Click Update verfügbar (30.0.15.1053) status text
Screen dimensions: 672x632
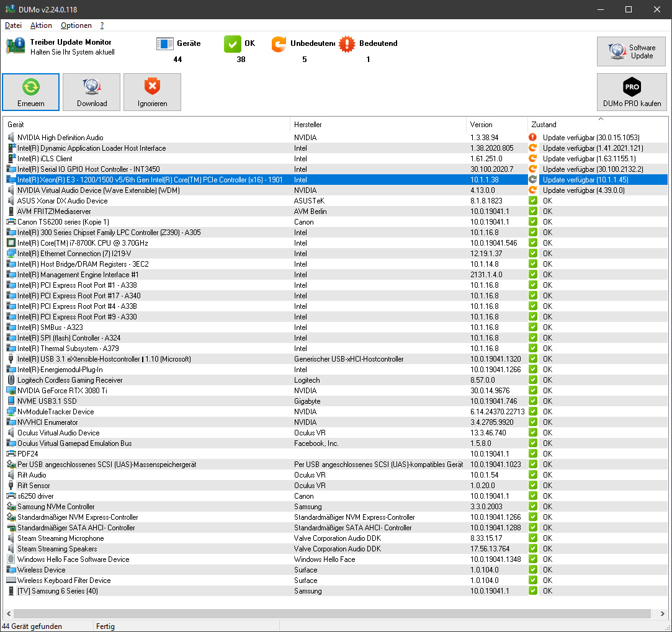591,137
